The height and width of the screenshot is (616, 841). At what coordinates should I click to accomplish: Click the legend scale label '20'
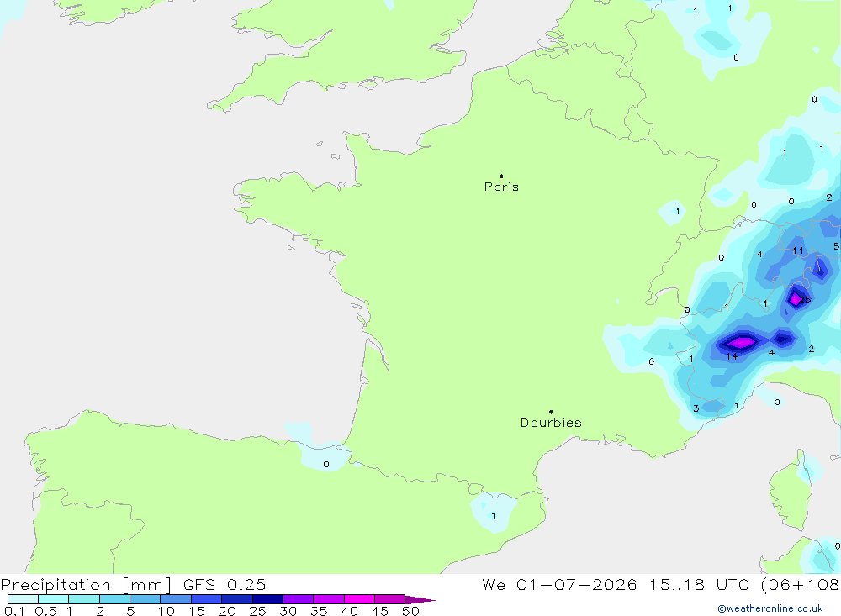227,611
